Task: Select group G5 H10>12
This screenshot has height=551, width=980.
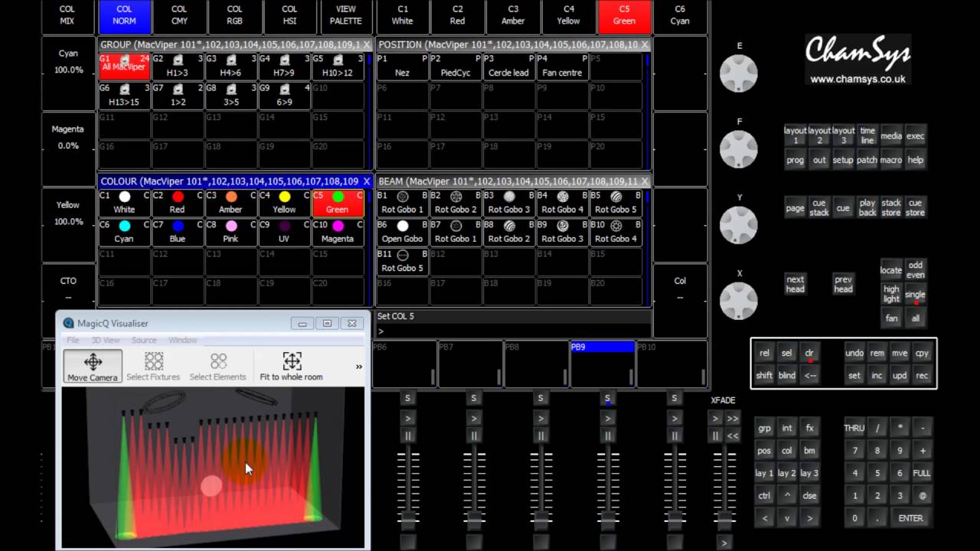Action: coord(337,66)
